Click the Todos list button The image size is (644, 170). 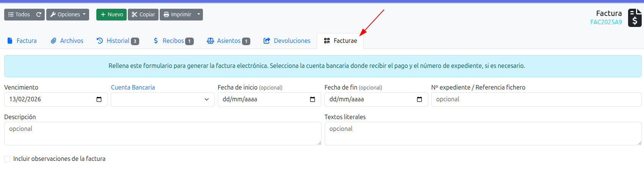tap(19, 14)
